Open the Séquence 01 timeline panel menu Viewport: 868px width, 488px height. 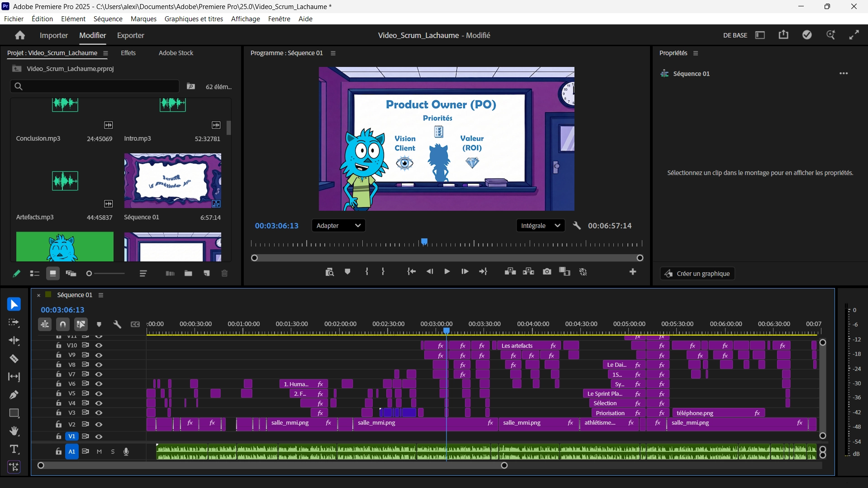101,295
